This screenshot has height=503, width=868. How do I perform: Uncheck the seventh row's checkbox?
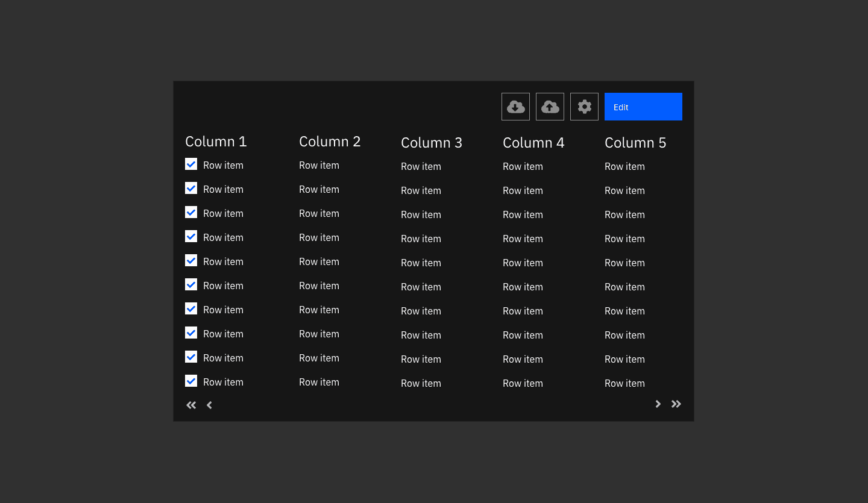click(x=191, y=308)
